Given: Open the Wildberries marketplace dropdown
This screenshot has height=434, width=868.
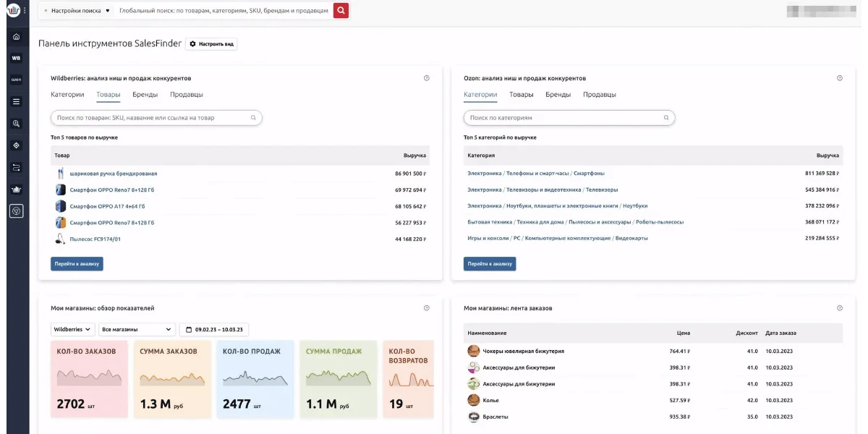Looking at the screenshot, I should coord(73,329).
